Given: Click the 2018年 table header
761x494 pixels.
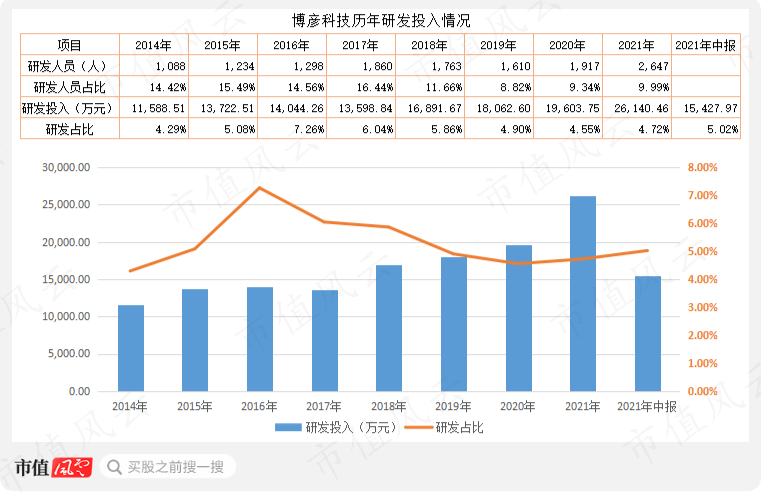Looking at the screenshot, I should click(x=429, y=45).
